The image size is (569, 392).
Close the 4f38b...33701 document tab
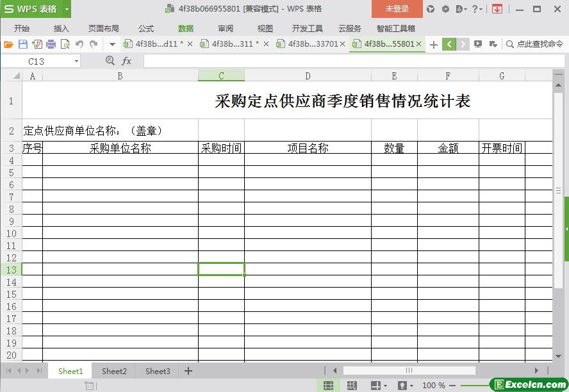pyautogui.click(x=342, y=44)
